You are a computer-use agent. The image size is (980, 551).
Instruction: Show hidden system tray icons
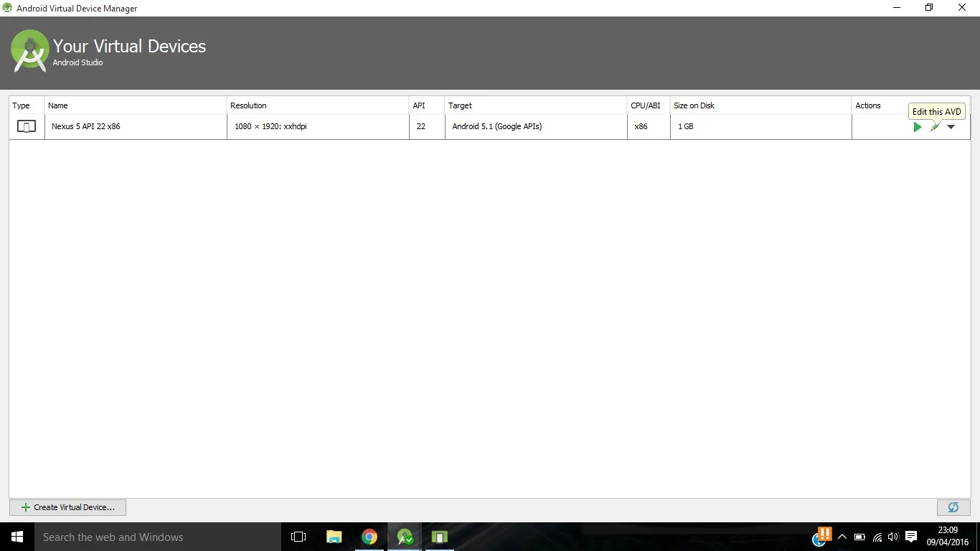(x=842, y=537)
